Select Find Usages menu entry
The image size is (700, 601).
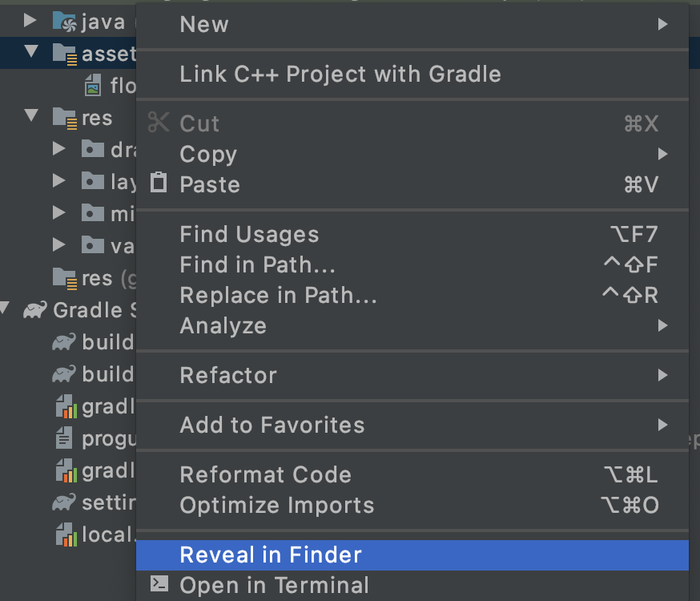250,234
